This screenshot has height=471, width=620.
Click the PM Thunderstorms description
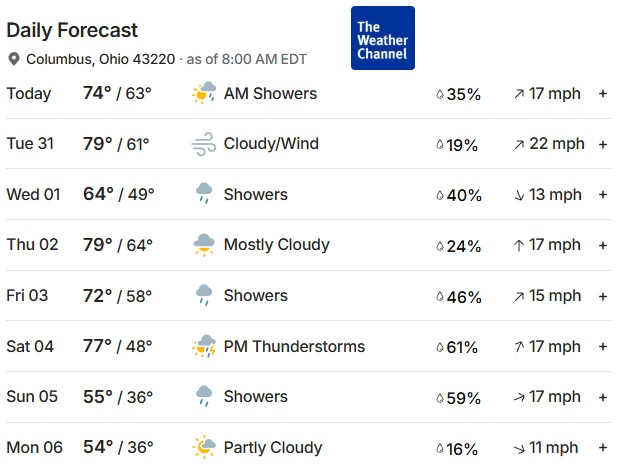point(294,346)
